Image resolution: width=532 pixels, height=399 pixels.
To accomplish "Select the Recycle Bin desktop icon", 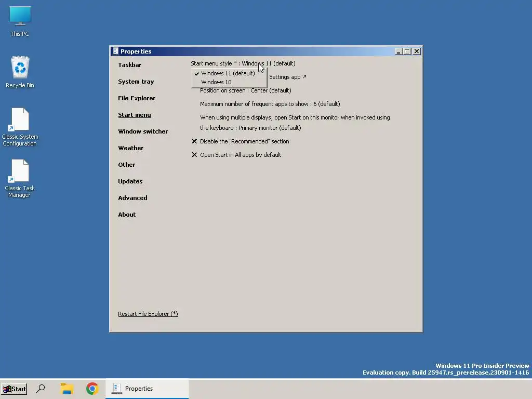I will 20,72.
